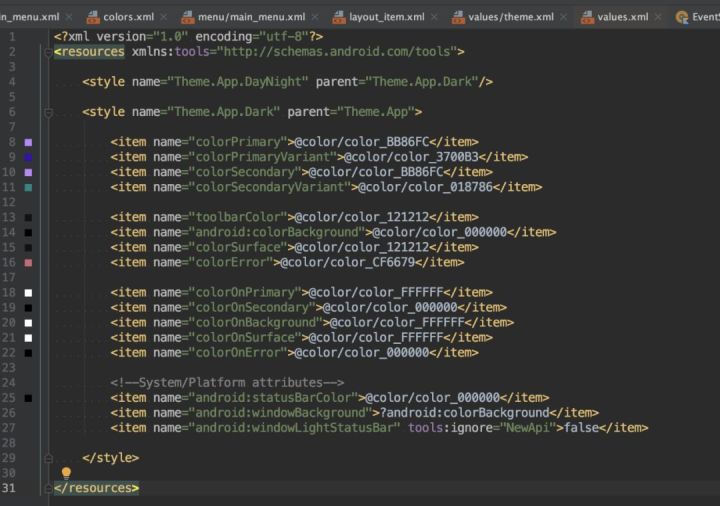Image resolution: width=720 pixels, height=506 pixels.
Task: Click the yellow lightbulb quick-fix icon
Action: [x=67, y=472]
